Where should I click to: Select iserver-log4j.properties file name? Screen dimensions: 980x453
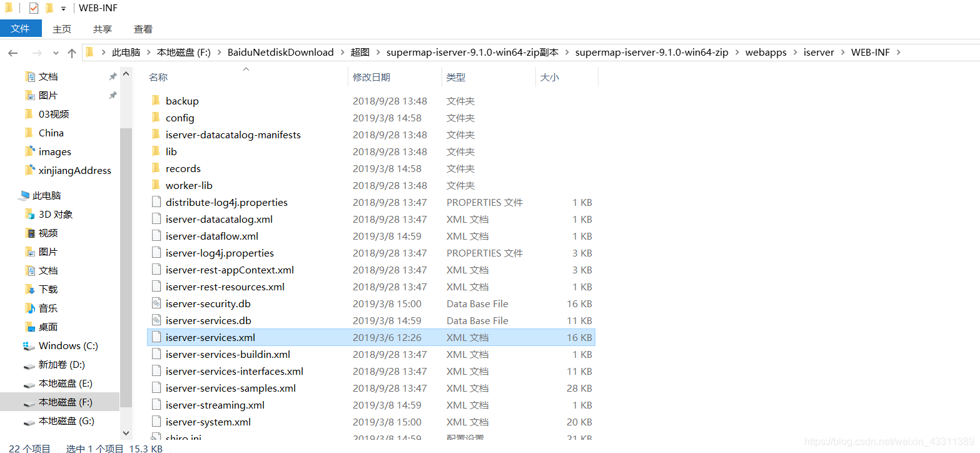tap(220, 253)
